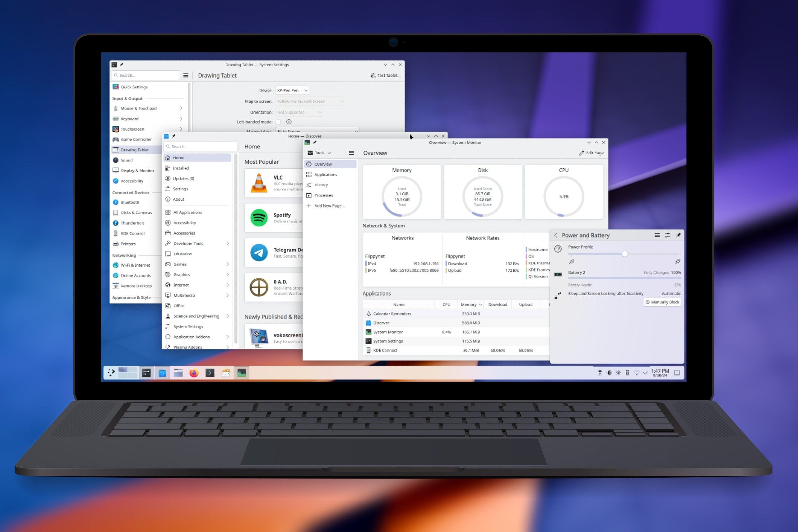The image size is (798, 532).
Task: Click the Test Tablet button
Action: [x=385, y=75]
